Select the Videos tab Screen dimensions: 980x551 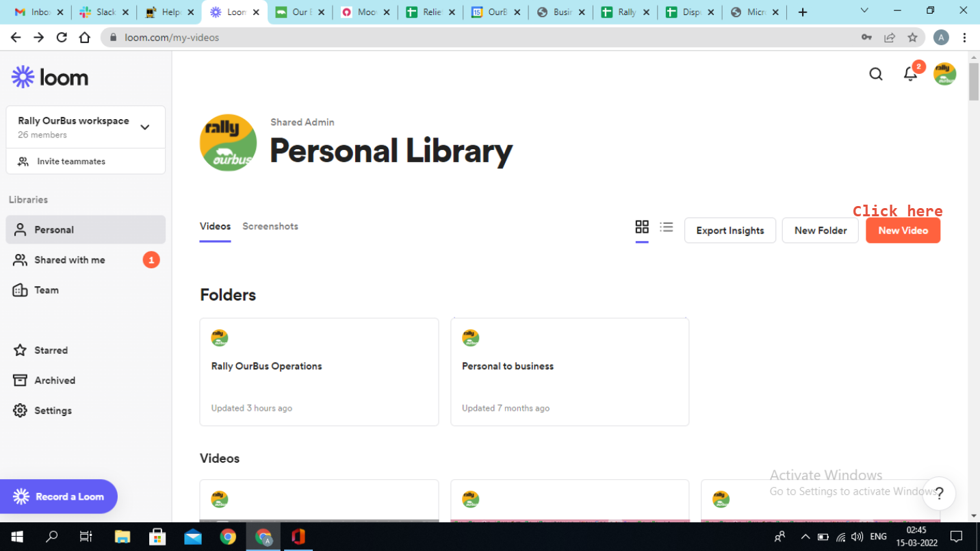point(215,227)
